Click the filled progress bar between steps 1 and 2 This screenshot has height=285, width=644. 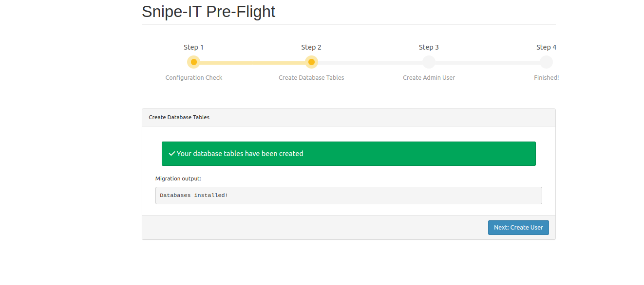(252, 63)
